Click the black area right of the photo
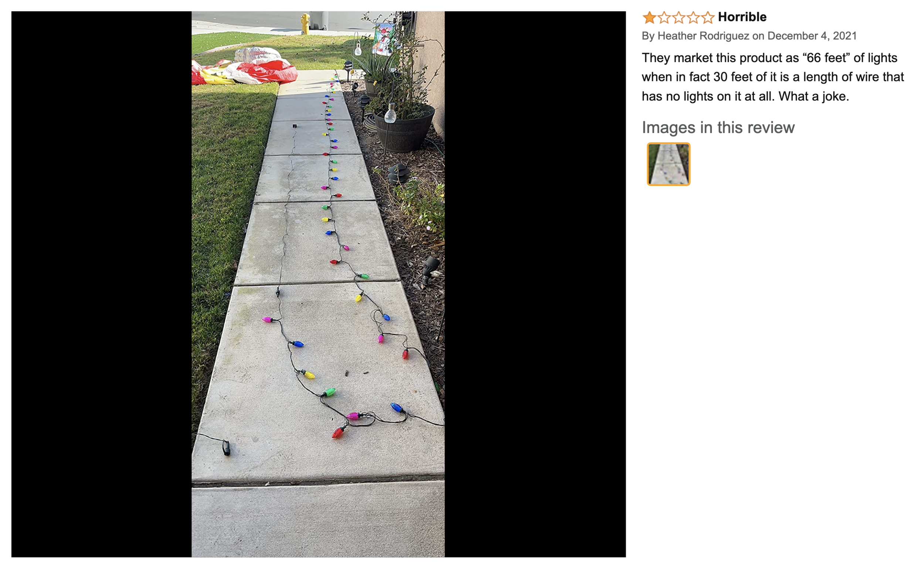This screenshot has width=924, height=571. (x=535, y=284)
